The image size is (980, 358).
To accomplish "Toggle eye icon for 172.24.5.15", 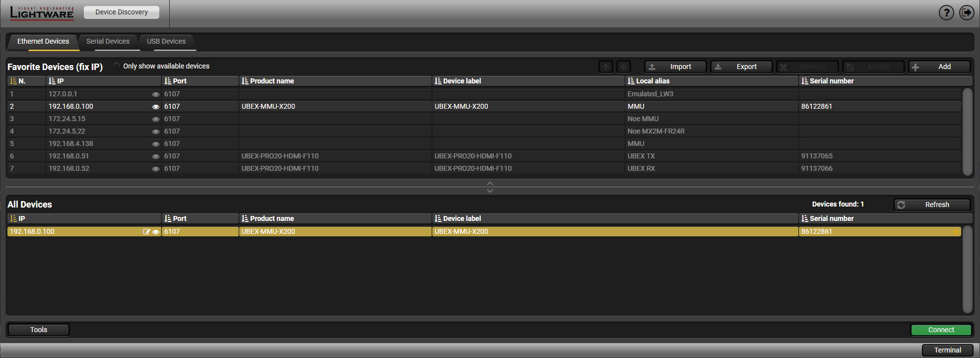I will 156,119.
